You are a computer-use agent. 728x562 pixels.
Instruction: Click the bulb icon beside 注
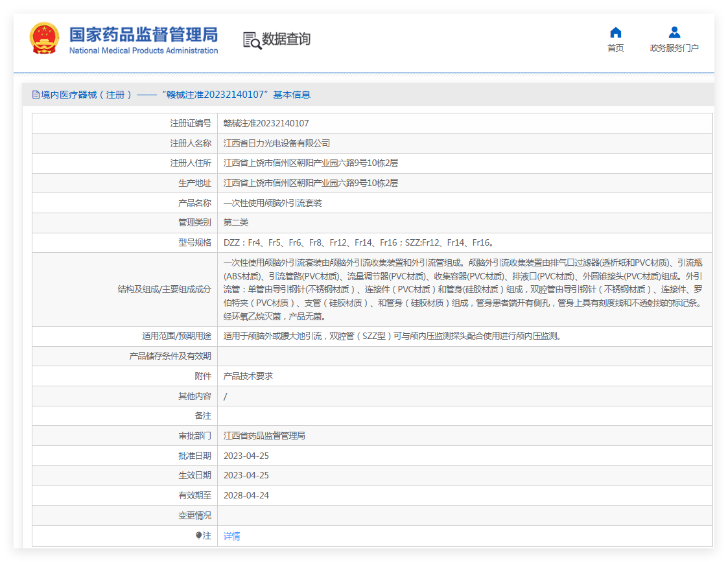click(199, 535)
